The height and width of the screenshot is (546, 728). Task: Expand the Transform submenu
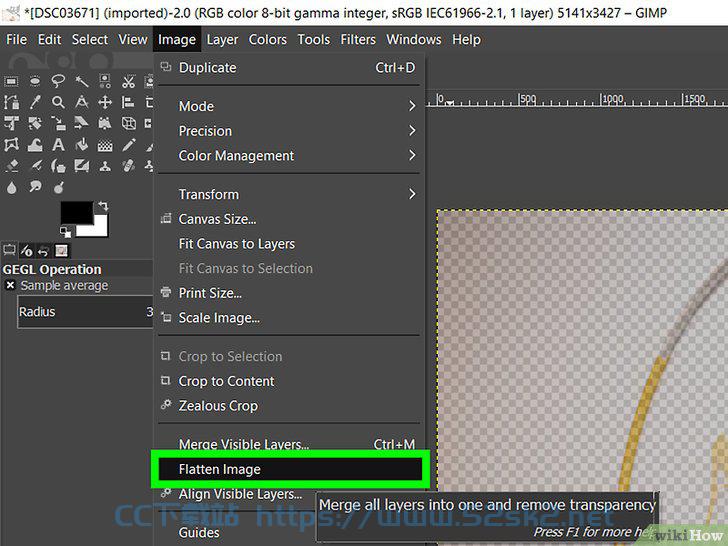[289, 194]
